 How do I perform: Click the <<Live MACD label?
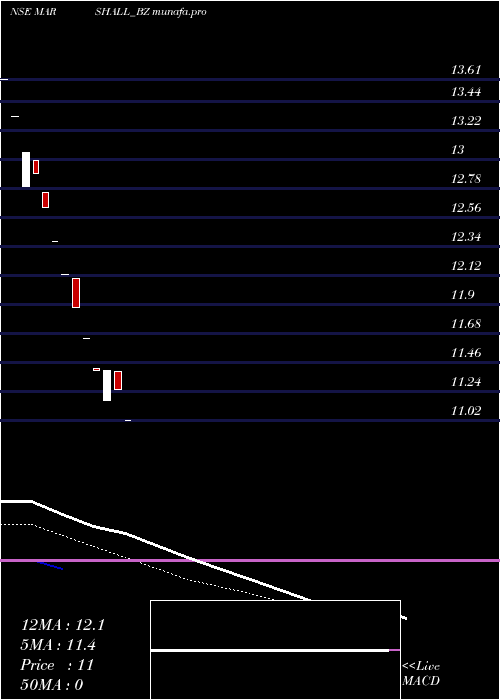[x=421, y=673]
